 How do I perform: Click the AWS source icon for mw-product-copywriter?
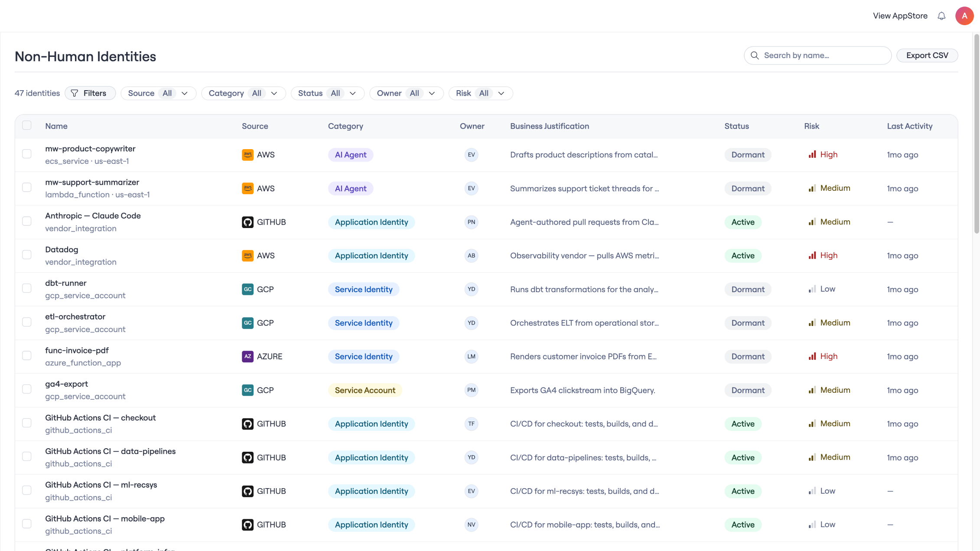click(247, 155)
